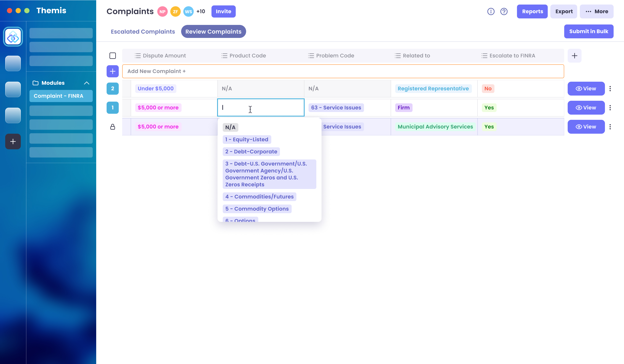The width and height of the screenshot is (624, 364).
Task: View complaint row with Municipal Advisory Services
Action: tap(586, 127)
